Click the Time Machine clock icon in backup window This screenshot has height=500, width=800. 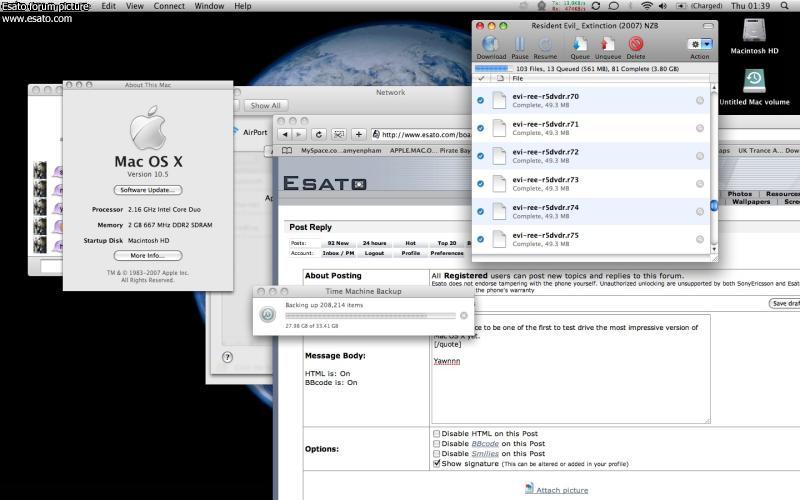point(267,314)
